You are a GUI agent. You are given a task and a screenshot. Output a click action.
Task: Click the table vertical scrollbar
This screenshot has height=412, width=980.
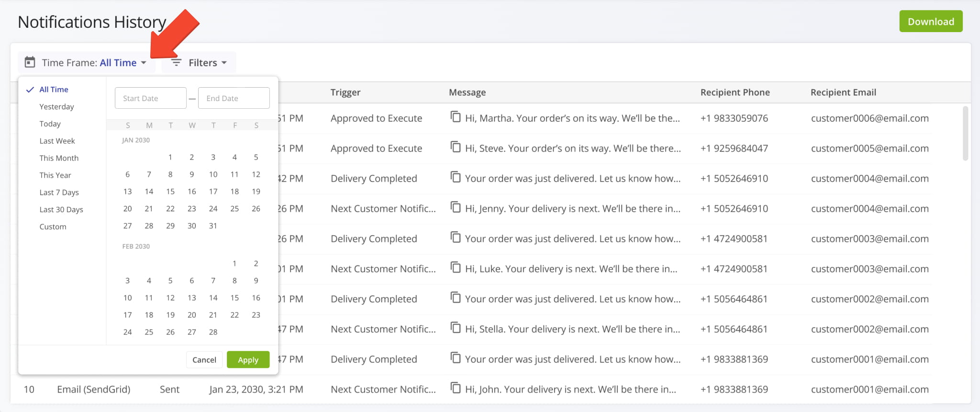pos(965,133)
